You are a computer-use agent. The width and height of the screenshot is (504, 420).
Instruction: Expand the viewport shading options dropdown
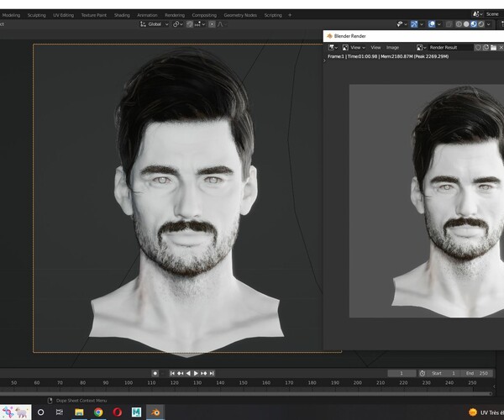489,24
